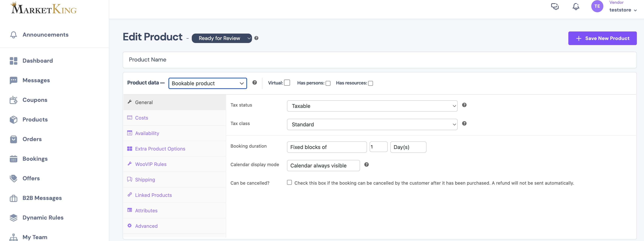Open the Tax class Standard dropdown
The image size is (644, 241).
(x=372, y=124)
